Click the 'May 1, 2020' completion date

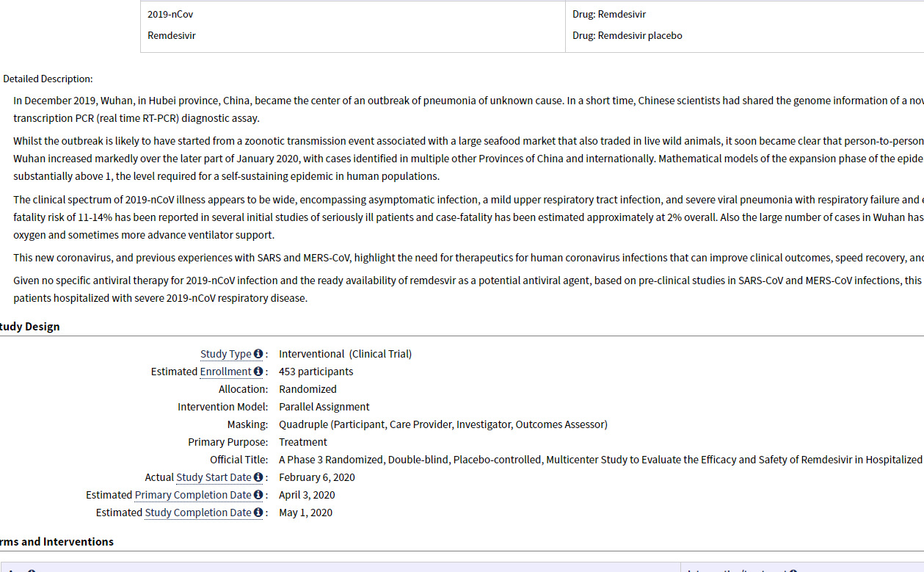tap(305, 513)
